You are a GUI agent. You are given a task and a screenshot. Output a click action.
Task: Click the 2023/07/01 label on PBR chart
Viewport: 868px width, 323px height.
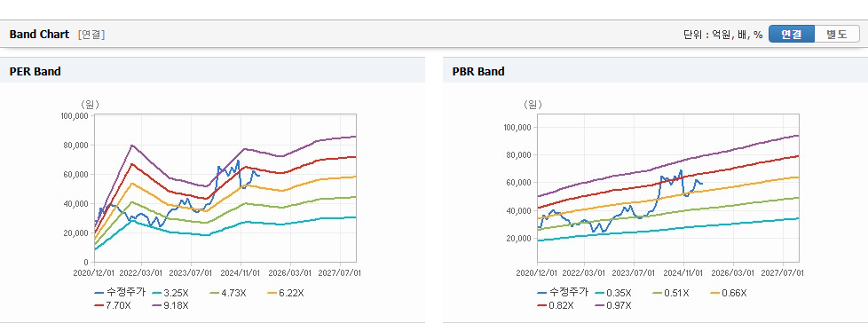coord(634,272)
